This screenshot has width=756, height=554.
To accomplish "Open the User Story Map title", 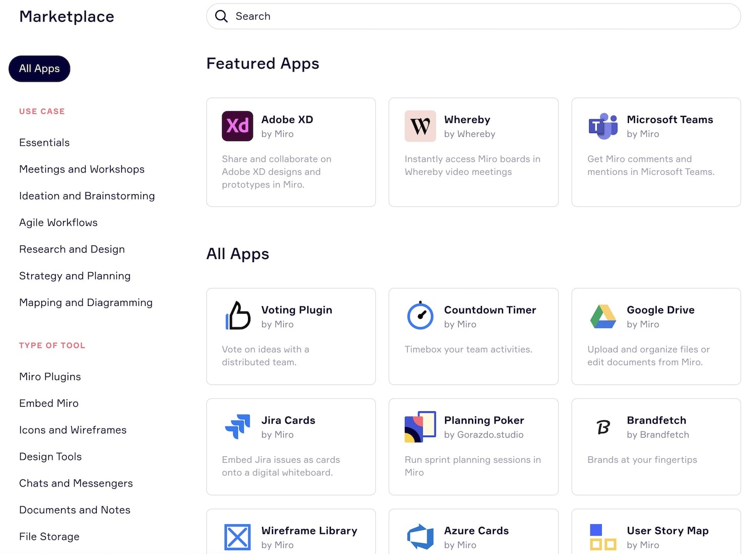I will point(668,531).
